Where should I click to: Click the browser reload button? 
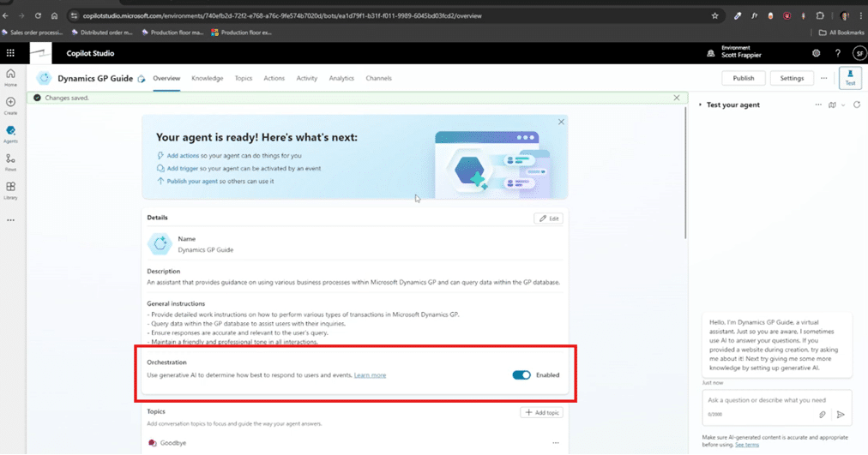(38, 16)
